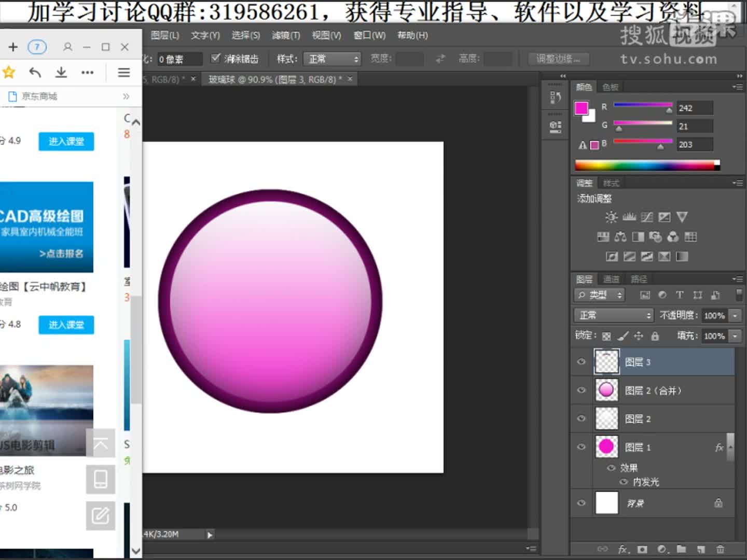Add a Black & White adjustment

tap(638, 237)
